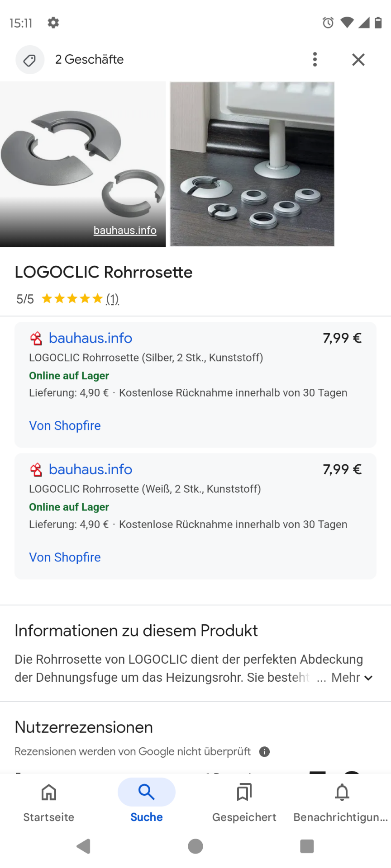Tap Von Shopfire under the Weiß offer

tap(65, 557)
